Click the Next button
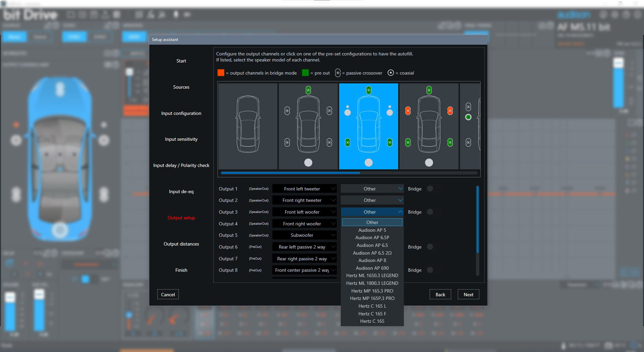Image resolution: width=644 pixels, height=352 pixels. 469,295
